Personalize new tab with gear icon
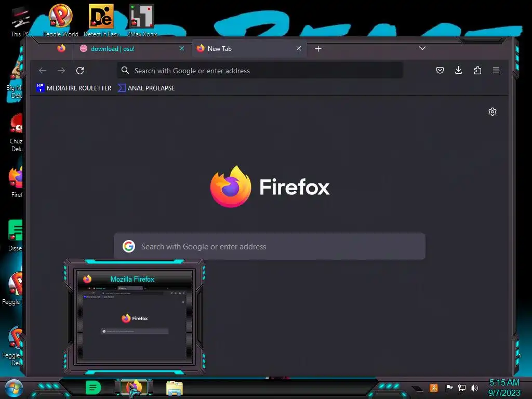Image resolution: width=532 pixels, height=399 pixels. 493,112
